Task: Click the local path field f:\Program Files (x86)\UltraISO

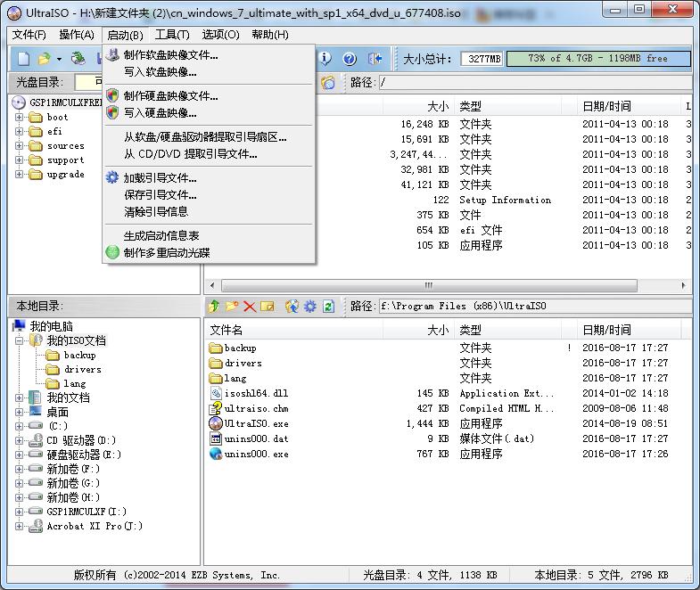Action: point(535,307)
